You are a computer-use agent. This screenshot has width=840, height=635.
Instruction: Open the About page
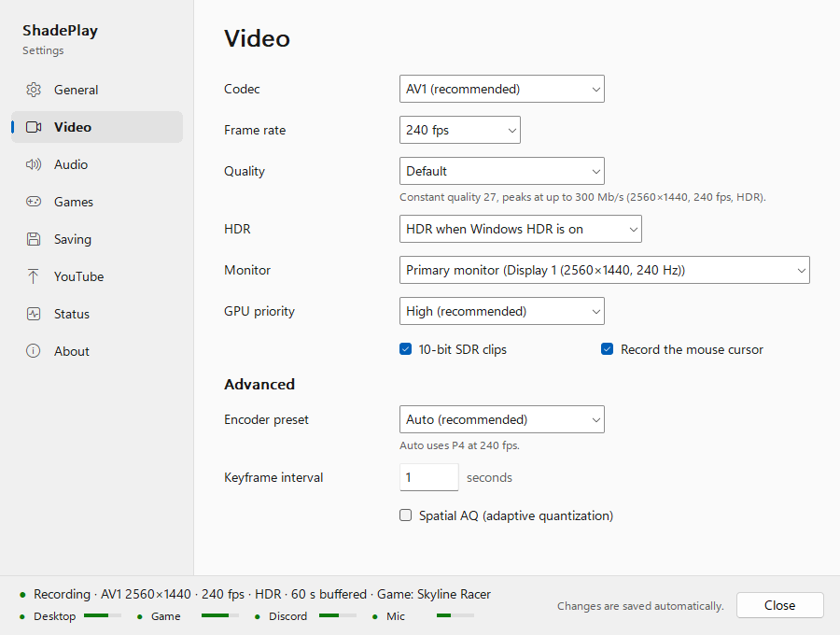97,351
